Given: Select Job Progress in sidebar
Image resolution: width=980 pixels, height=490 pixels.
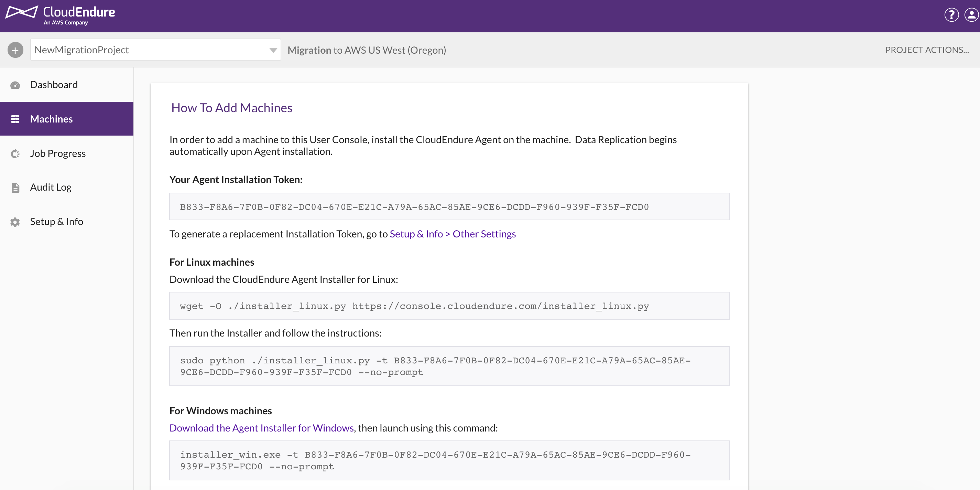Looking at the screenshot, I should coord(58,153).
